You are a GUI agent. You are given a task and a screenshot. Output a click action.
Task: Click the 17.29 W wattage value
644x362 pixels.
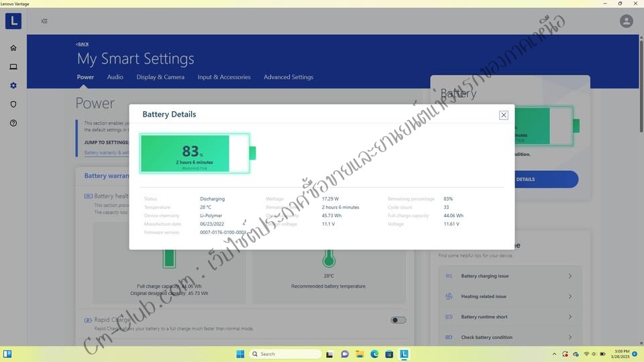point(330,199)
